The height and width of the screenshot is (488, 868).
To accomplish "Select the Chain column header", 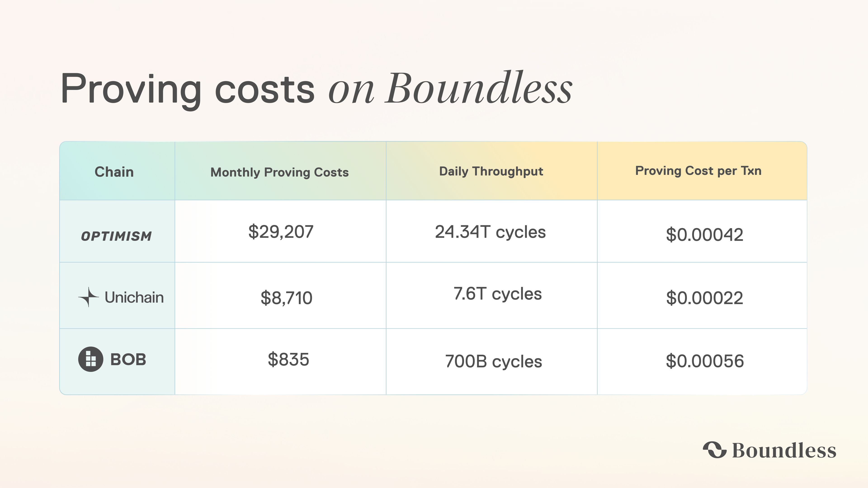I will (114, 172).
